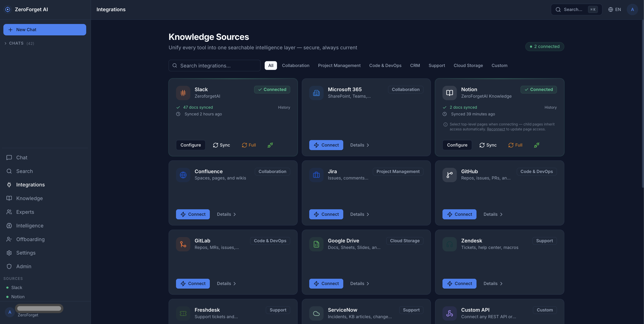The width and height of the screenshot is (644, 324).
Task: Select the All filter tab
Action: [270, 66]
